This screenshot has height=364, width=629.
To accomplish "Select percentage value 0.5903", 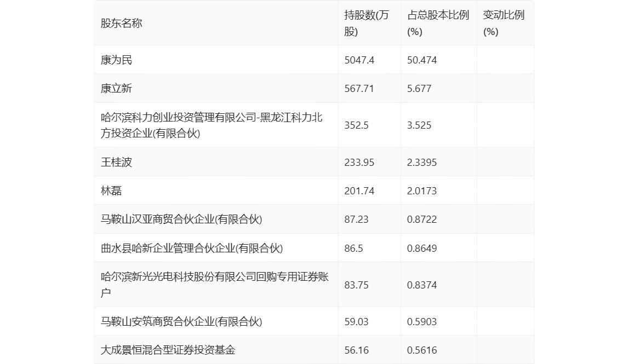I will (421, 321).
